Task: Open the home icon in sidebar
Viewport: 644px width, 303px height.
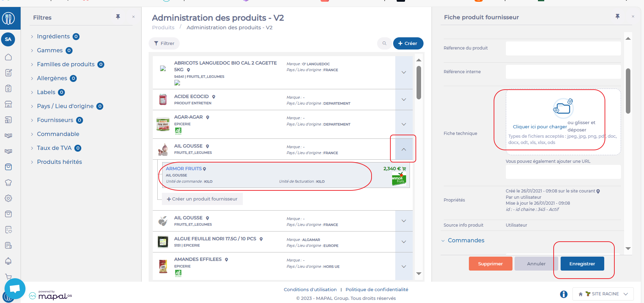Action: [8, 57]
